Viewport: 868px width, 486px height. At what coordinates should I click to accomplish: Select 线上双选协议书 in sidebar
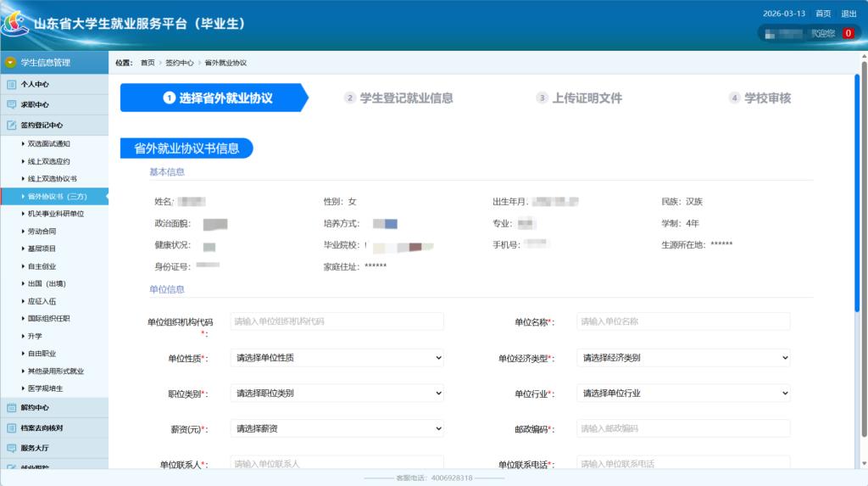[52, 179]
